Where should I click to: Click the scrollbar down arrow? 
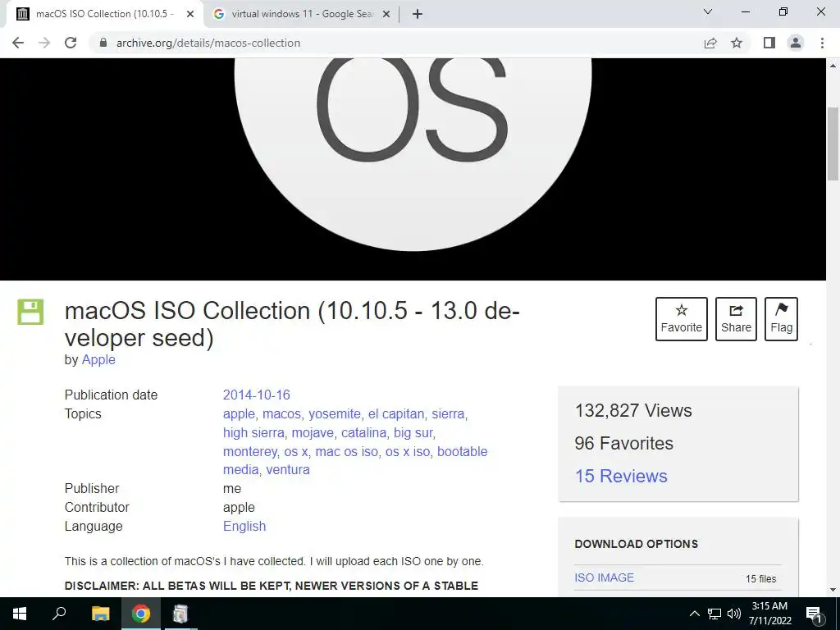(833, 591)
